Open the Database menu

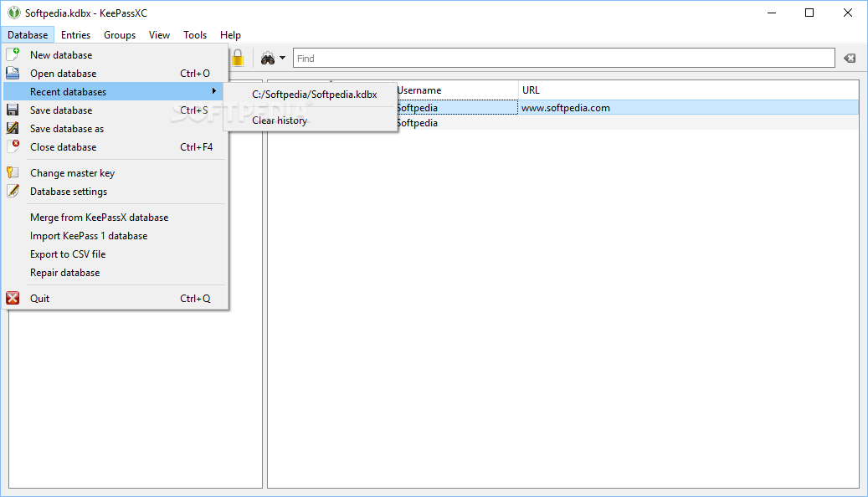[x=28, y=35]
